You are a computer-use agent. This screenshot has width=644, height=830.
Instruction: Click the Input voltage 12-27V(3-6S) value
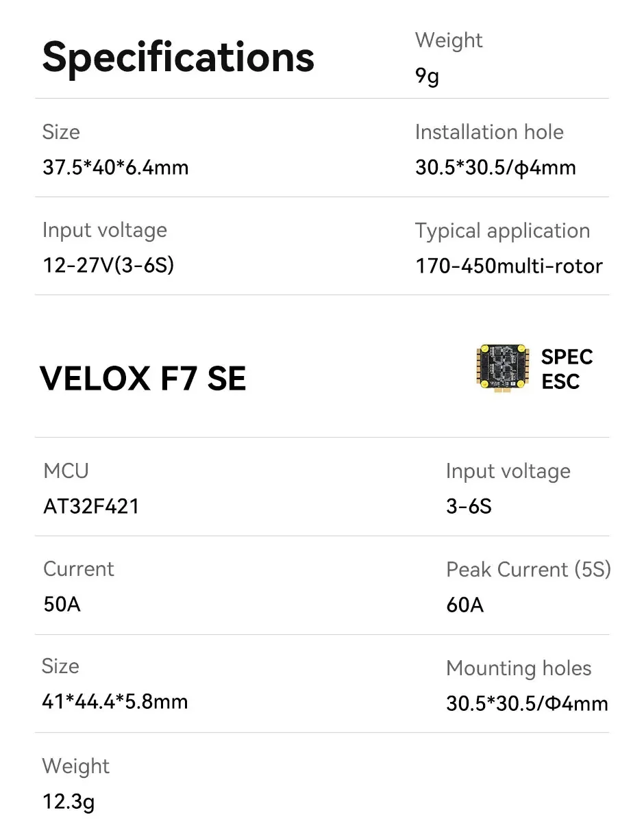[108, 264]
